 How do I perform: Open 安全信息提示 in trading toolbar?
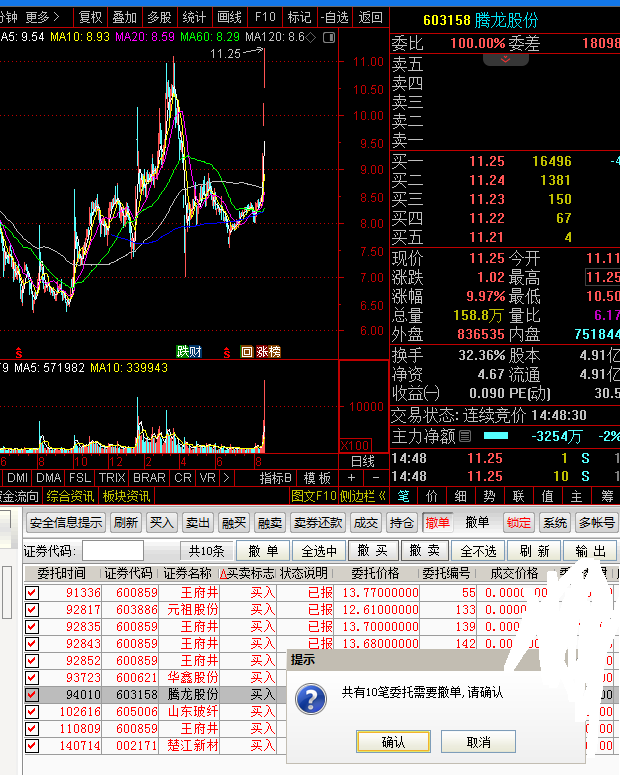coord(66,522)
